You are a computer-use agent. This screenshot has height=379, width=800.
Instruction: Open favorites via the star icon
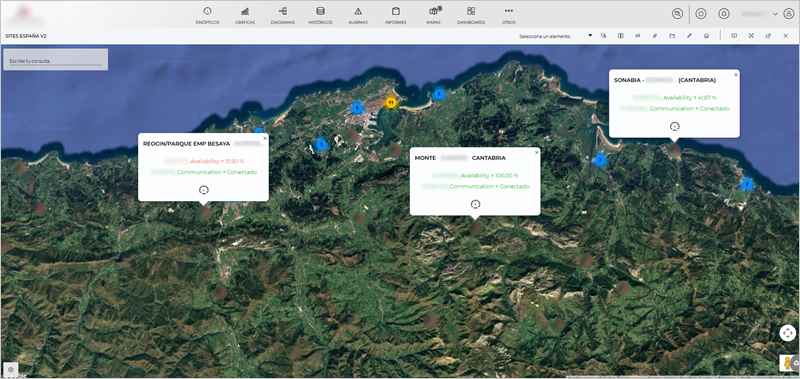pos(701,14)
